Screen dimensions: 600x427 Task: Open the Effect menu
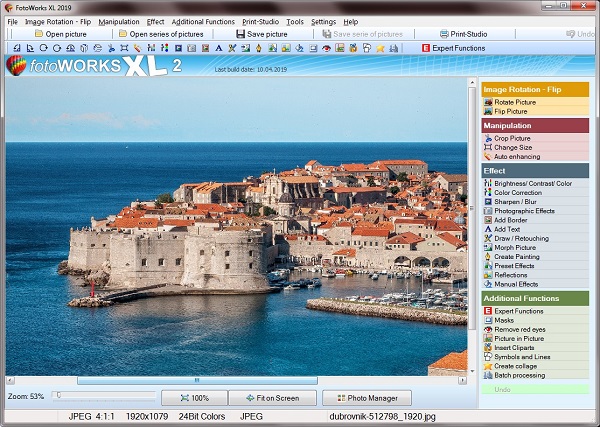click(155, 21)
